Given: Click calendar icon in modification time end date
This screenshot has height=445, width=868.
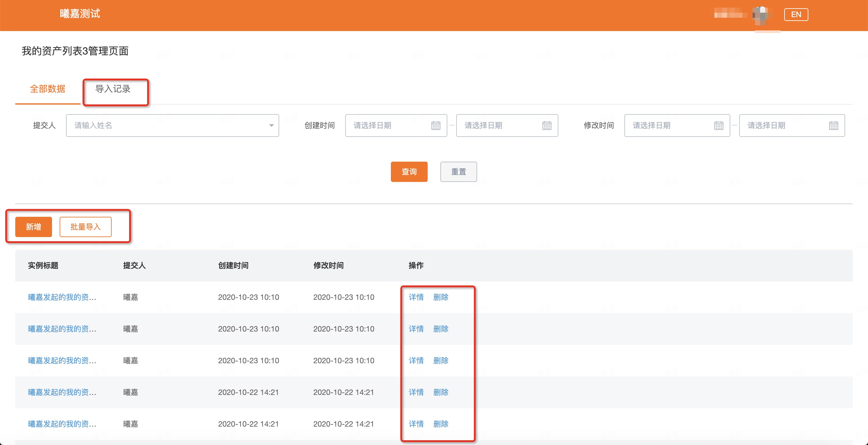Looking at the screenshot, I should point(833,126).
